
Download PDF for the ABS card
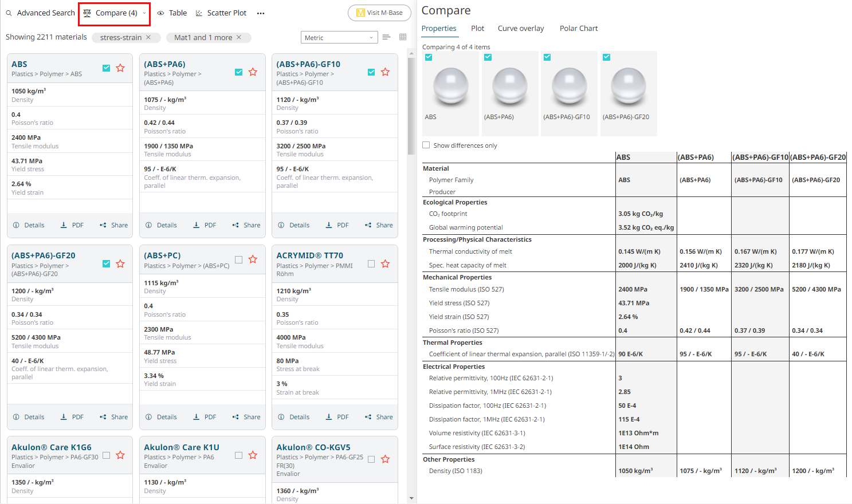tap(72, 225)
